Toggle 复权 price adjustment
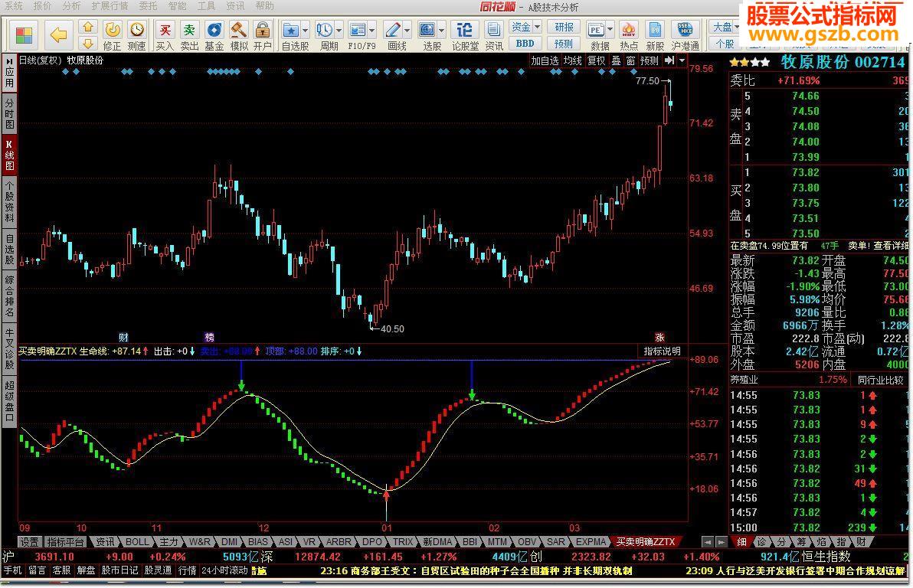 pyautogui.click(x=596, y=60)
